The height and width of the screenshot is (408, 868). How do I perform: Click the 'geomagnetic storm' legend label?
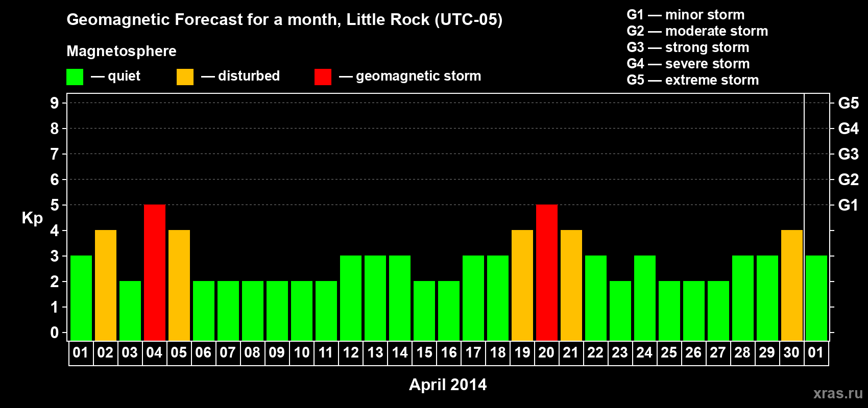419,76
